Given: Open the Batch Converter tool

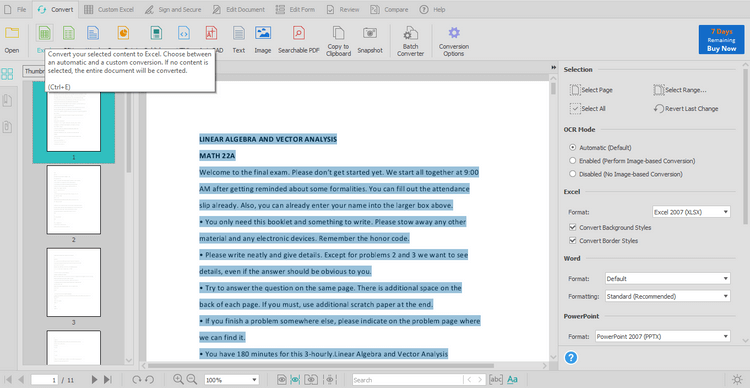Looking at the screenshot, I should pos(410,33).
